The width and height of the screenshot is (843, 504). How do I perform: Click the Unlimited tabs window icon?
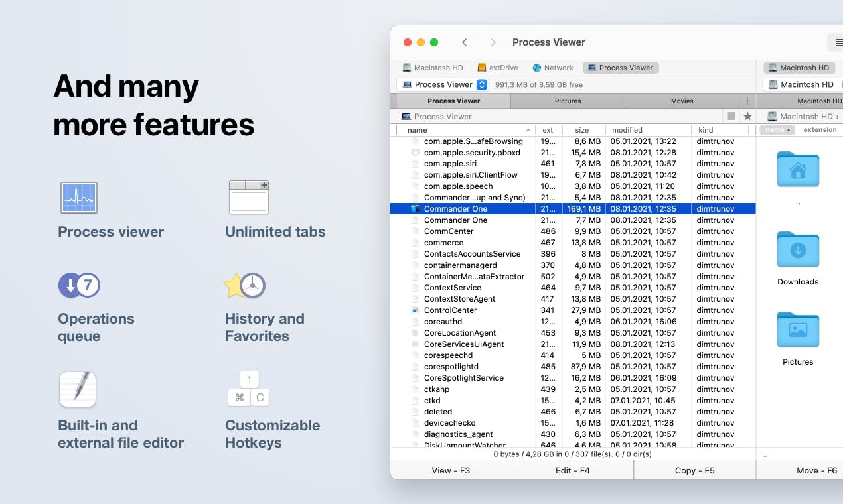[249, 197]
